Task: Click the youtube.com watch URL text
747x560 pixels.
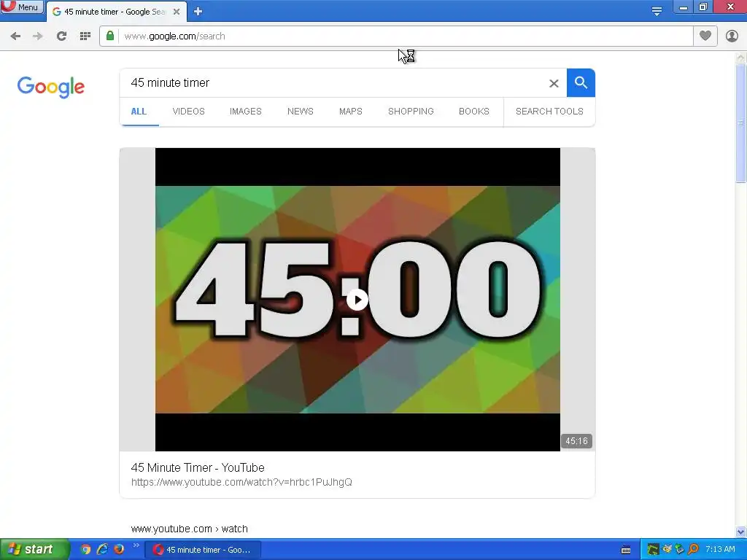Action: click(241, 482)
